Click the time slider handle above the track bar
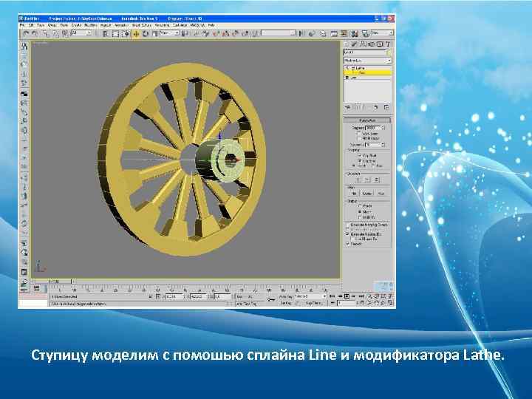This screenshot has height=399, width=532. [52, 282]
